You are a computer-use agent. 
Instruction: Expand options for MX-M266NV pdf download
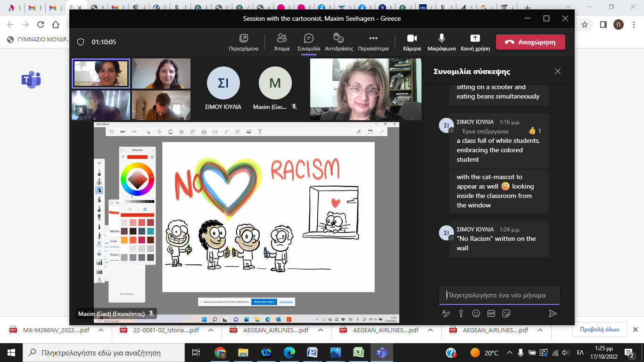pos(101,330)
